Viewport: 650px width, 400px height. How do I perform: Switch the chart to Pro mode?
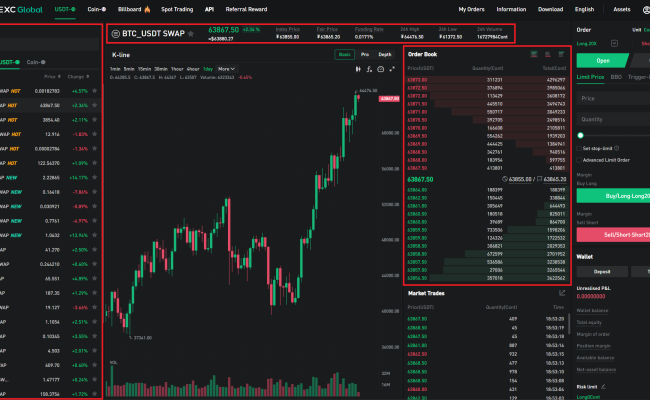[x=365, y=54]
